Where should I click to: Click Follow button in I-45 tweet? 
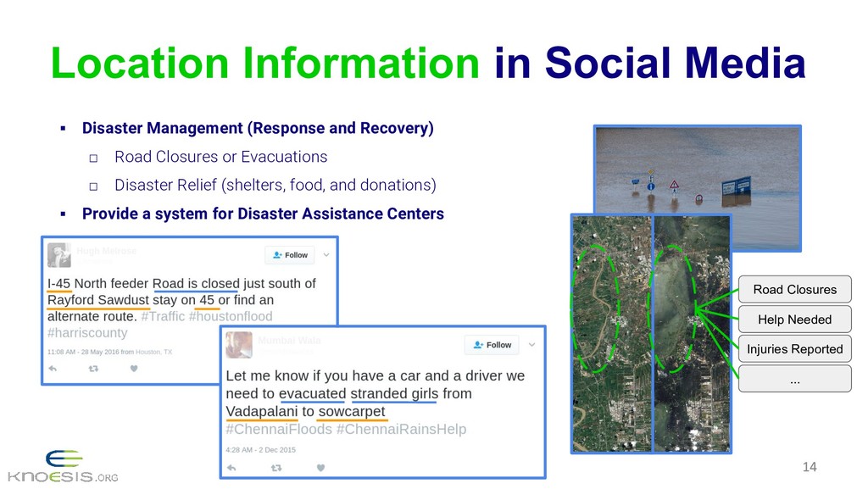[290, 255]
